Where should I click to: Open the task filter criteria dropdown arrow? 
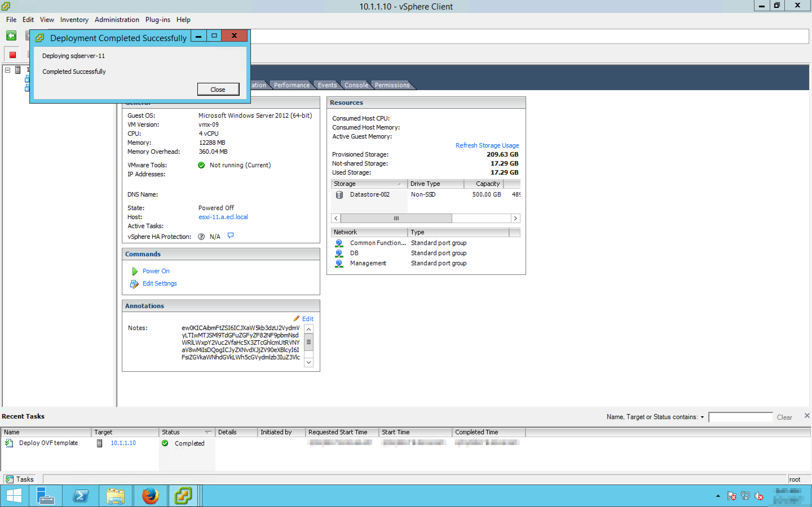[702, 417]
